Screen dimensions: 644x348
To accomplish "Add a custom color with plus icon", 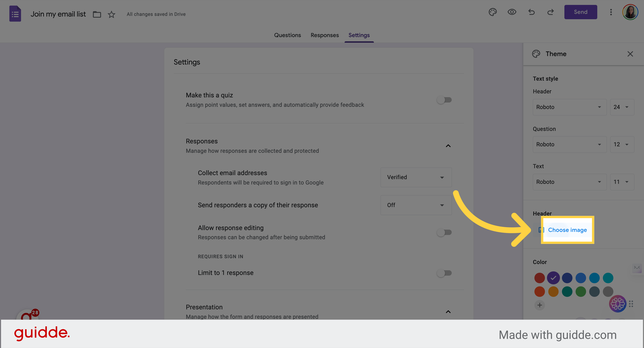I will click(x=540, y=305).
